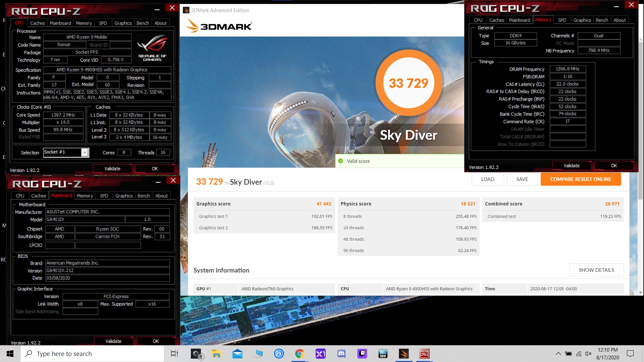Open the Wi-Fi network tray icon

tap(579, 354)
